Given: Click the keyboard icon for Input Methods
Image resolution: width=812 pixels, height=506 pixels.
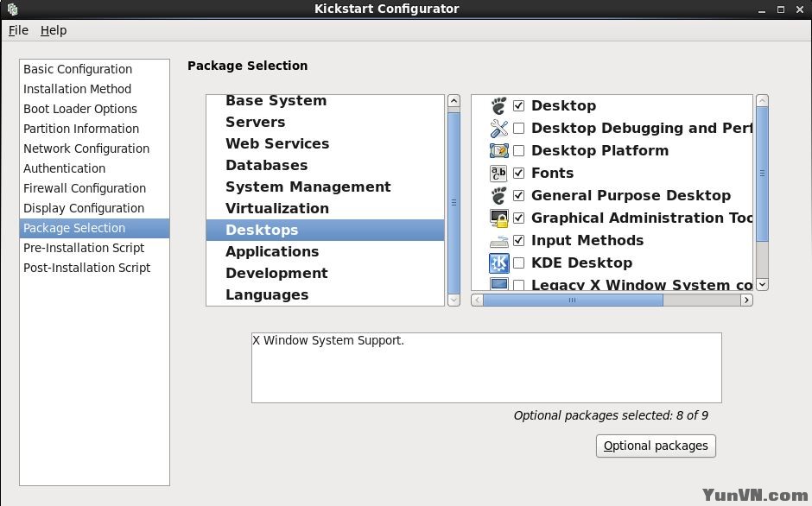Looking at the screenshot, I should (x=499, y=241).
